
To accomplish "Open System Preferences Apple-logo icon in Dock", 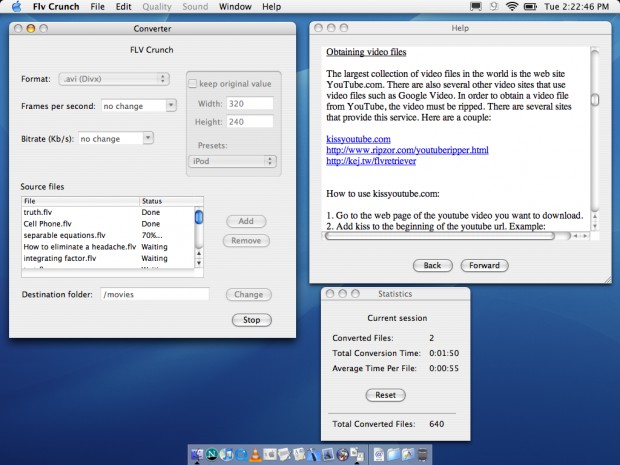I will [x=270, y=455].
